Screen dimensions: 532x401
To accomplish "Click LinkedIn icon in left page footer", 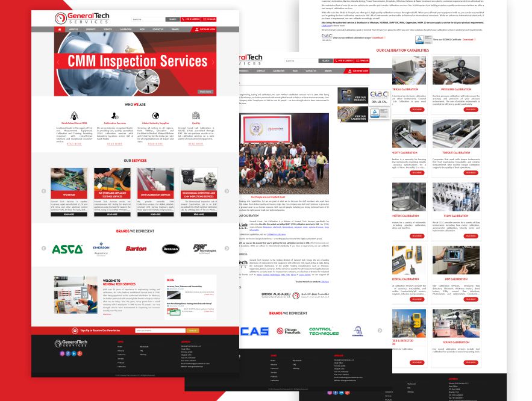I will point(74,353).
